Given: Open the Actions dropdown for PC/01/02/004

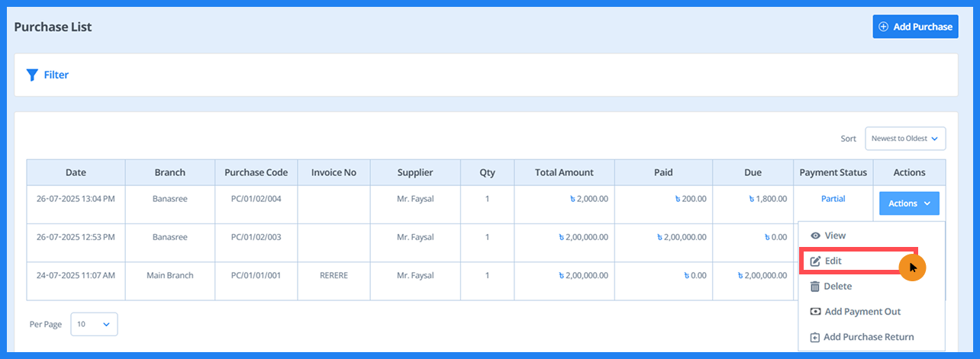Looking at the screenshot, I should tap(909, 204).
